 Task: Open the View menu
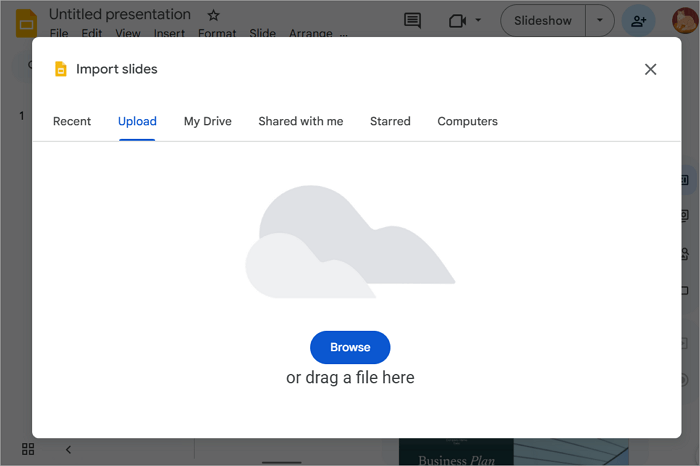128,33
